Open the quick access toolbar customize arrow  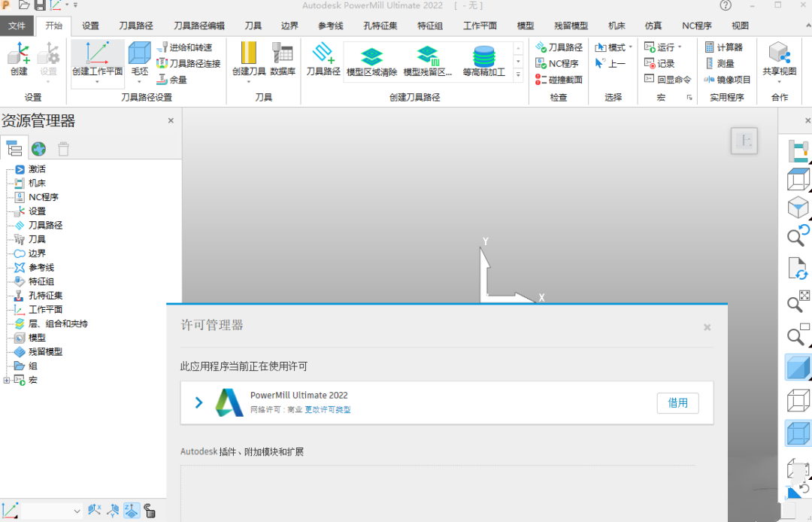click(76, 5)
